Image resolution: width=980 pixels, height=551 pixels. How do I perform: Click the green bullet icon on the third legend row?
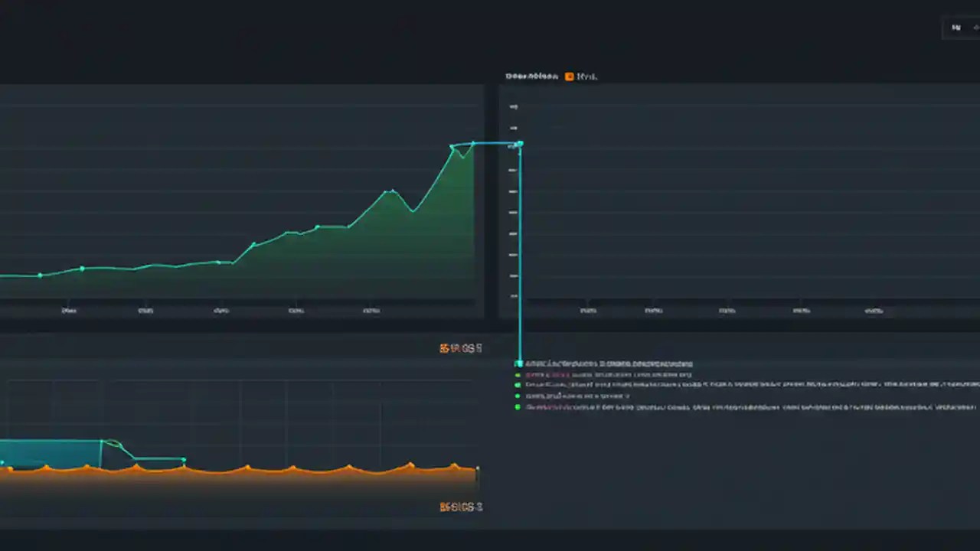[518, 385]
